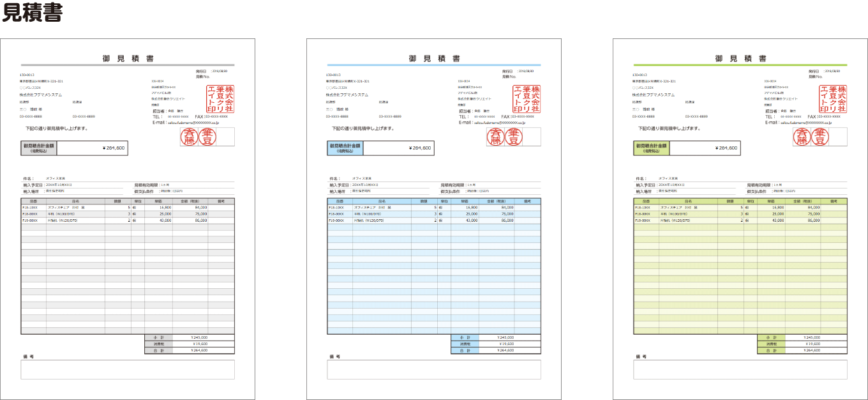Click the red company seal on gray estimate
The width and height of the screenshot is (868, 400).
221,99
